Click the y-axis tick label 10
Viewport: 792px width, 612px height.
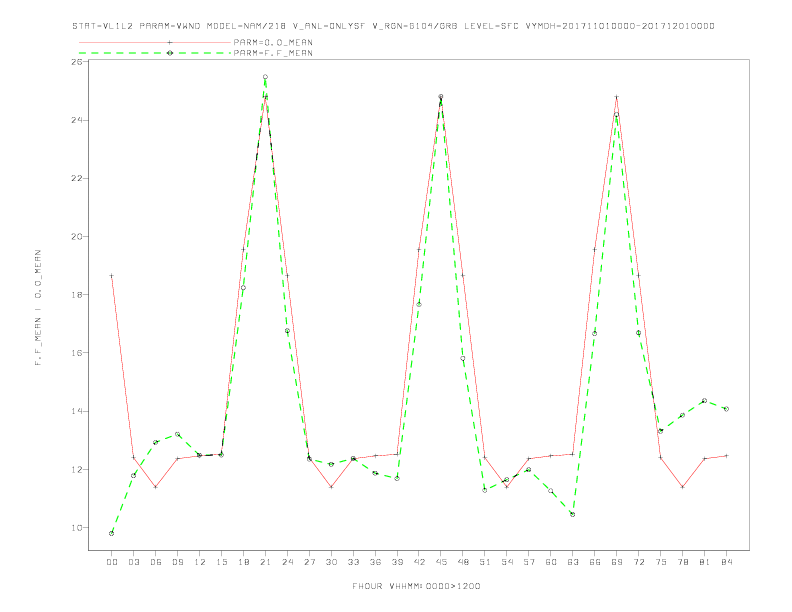77,527
